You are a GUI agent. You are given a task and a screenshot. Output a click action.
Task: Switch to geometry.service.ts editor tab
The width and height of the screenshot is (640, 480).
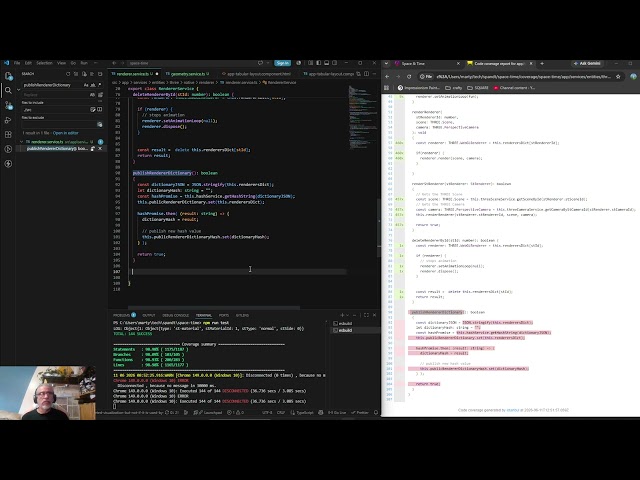coord(187,74)
